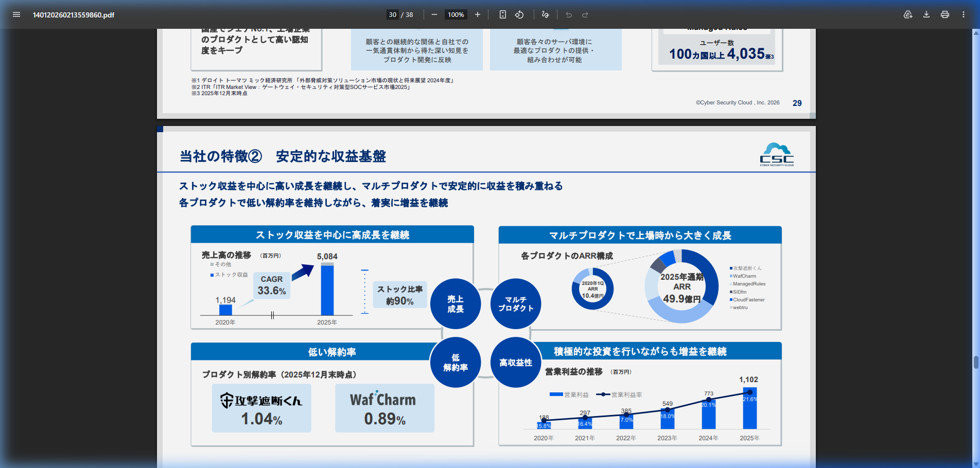Select the 100% zoom level value
Image resolution: width=980 pixels, height=468 pixels.
[456, 14]
